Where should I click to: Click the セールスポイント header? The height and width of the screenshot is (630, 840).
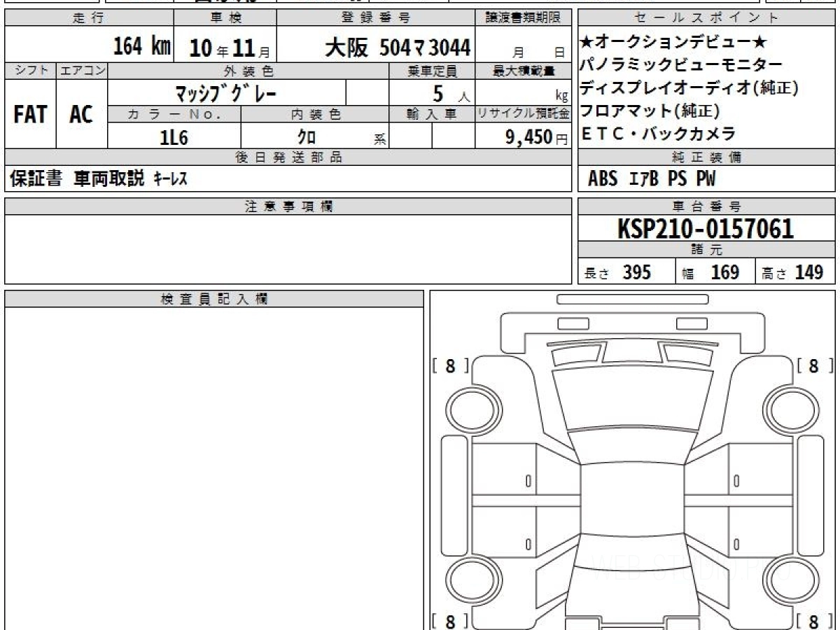706,18
